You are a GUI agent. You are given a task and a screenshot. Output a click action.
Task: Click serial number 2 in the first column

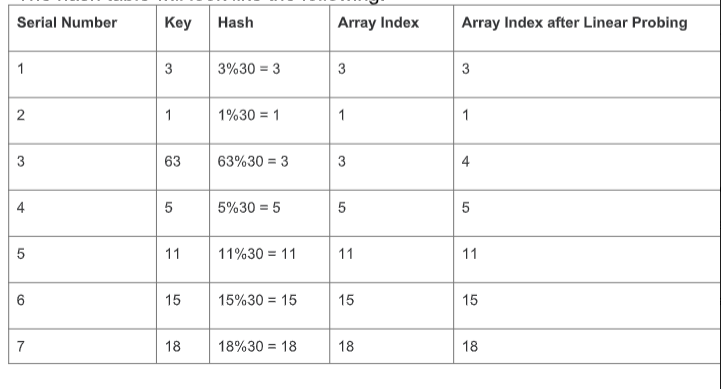coord(21,115)
